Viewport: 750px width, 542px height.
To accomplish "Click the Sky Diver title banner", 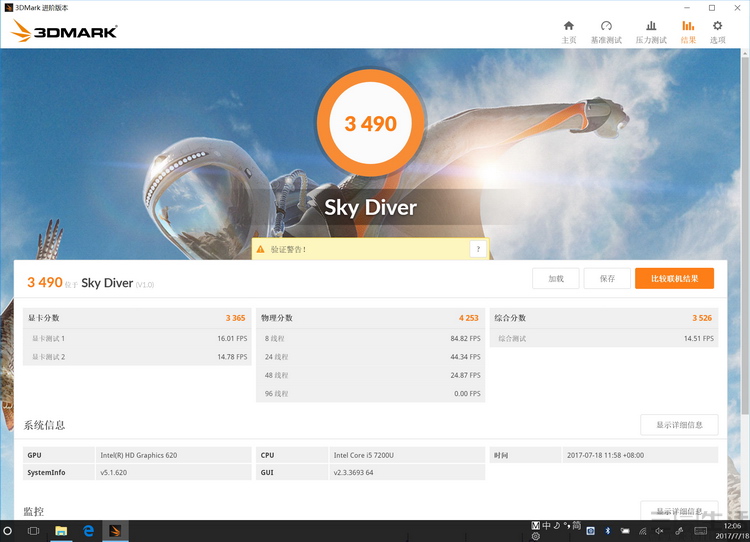I will 371,207.
